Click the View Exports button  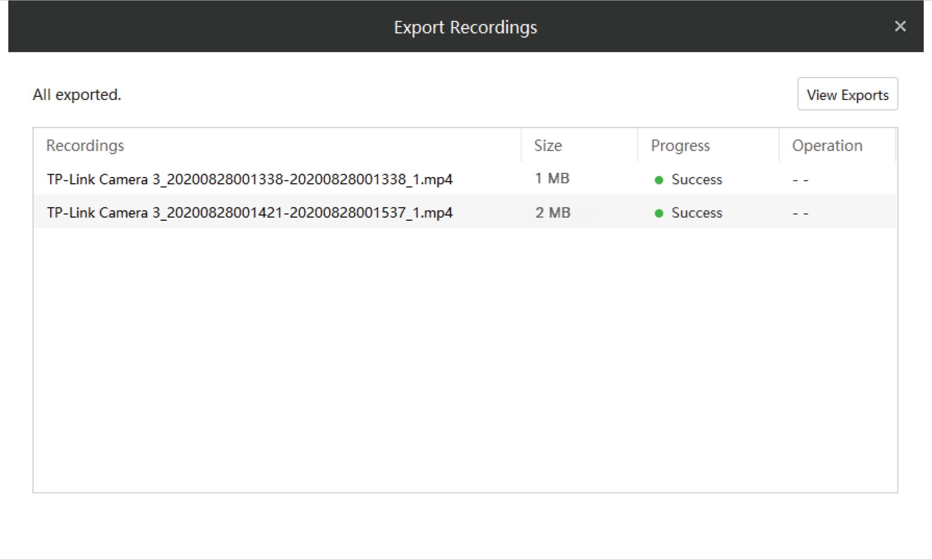tap(847, 94)
